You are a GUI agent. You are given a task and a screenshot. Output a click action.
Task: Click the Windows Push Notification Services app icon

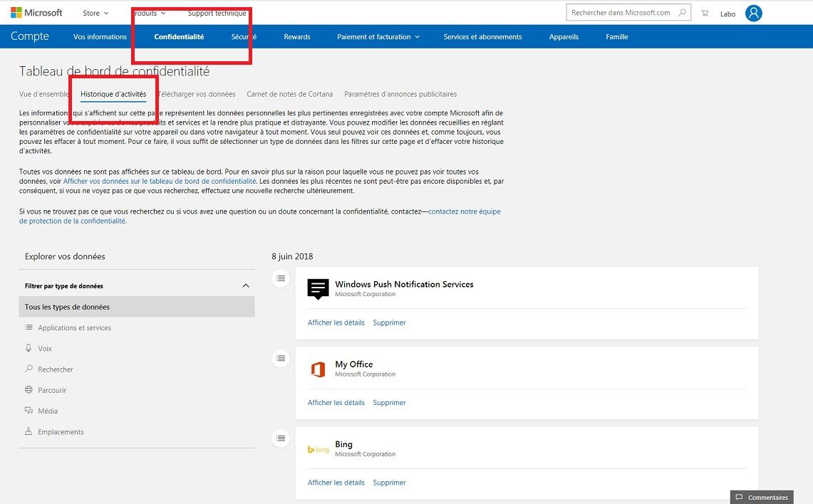[318, 289]
